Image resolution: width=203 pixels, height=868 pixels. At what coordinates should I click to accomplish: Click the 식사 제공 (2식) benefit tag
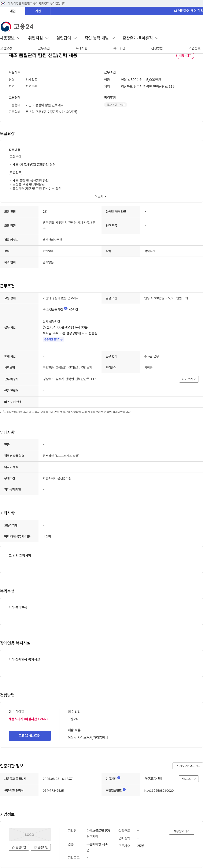click(115, 105)
